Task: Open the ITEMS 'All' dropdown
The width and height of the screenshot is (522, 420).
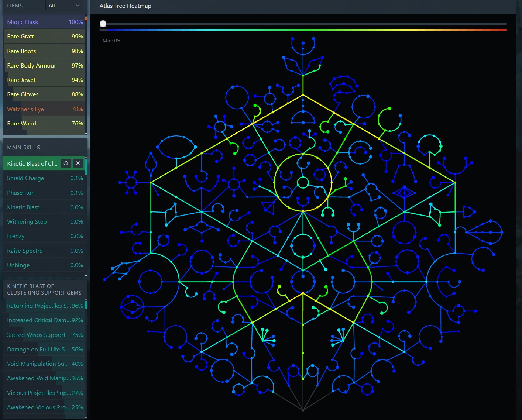Action: pyautogui.click(x=64, y=6)
